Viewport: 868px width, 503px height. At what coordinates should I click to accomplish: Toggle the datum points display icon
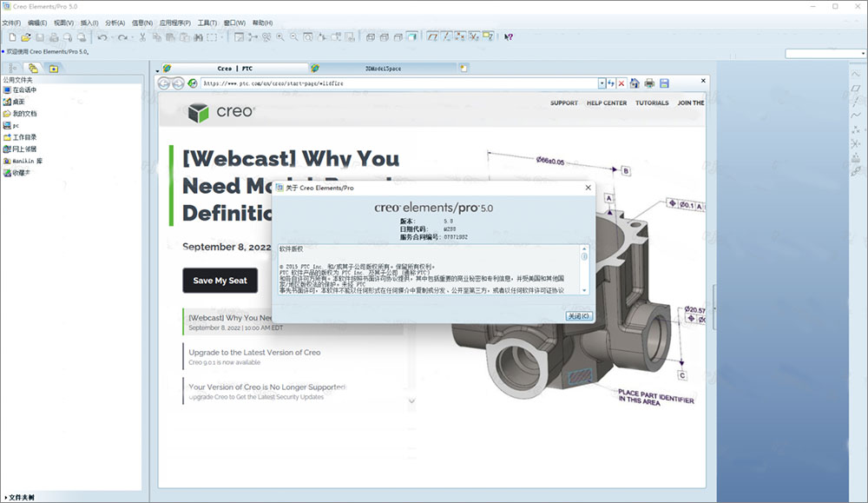click(460, 37)
